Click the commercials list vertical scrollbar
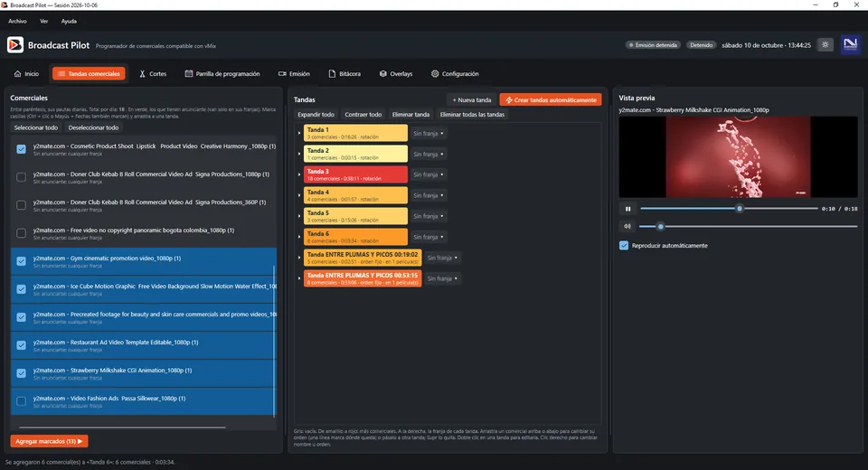Screen dimensions: 868x470 point(275,341)
